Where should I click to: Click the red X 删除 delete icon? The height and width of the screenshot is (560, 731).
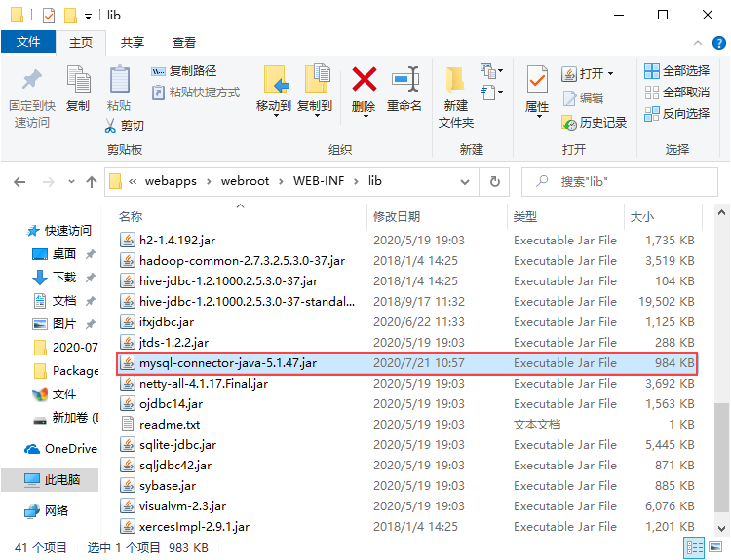364,79
